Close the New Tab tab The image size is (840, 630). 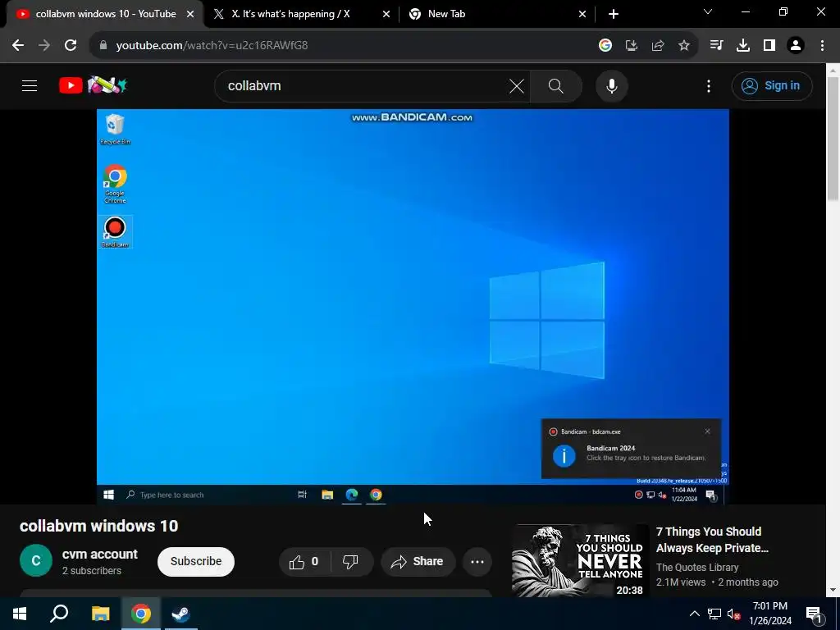(582, 14)
